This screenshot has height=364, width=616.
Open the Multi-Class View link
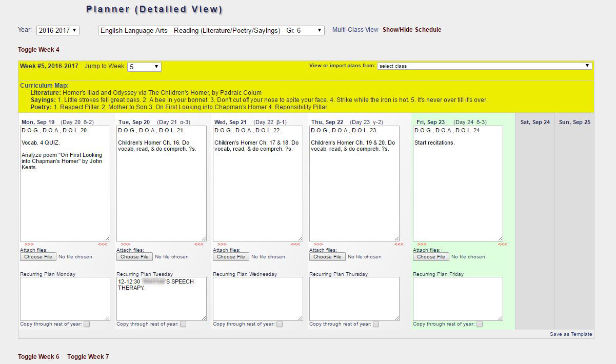tap(355, 30)
